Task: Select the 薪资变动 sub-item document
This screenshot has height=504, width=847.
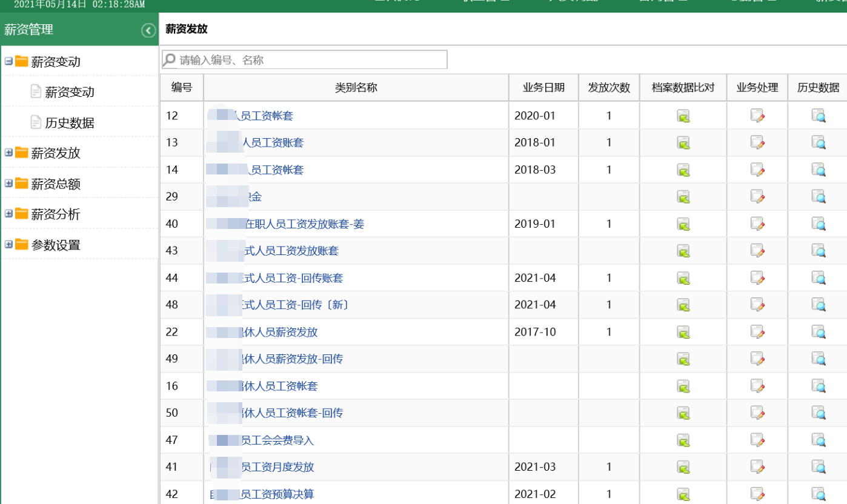Action: tap(69, 92)
